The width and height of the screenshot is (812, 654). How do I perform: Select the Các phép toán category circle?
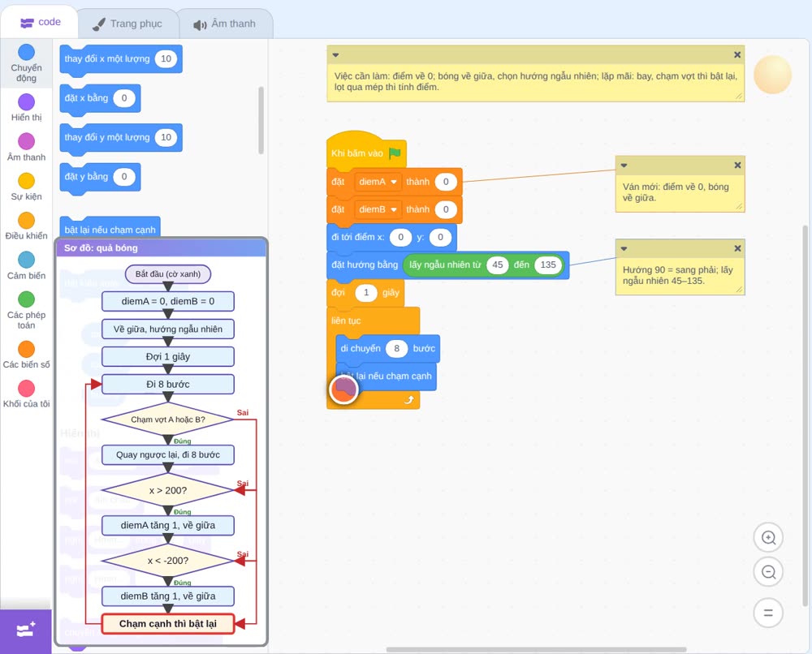27,299
